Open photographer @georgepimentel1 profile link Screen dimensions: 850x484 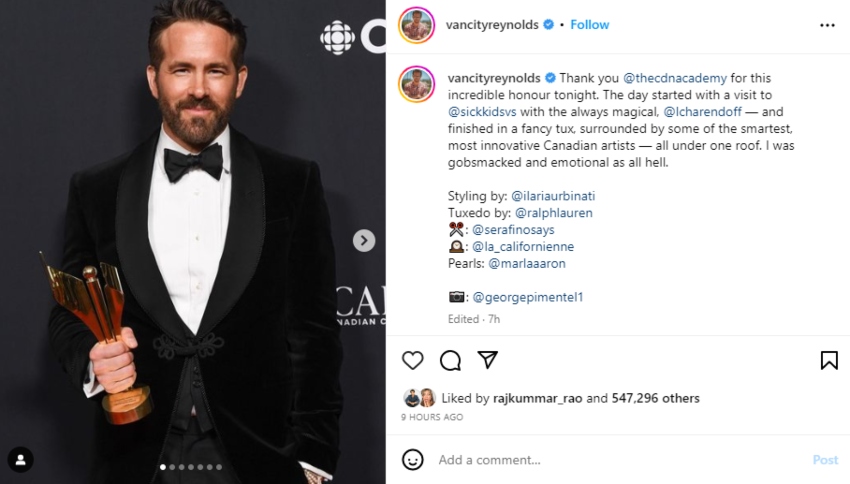[x=527, y=297]
